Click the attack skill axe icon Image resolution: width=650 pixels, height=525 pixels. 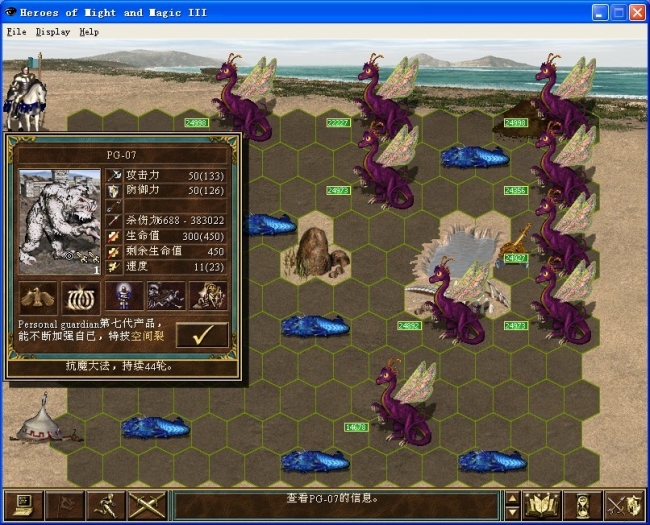pos(114,176)
